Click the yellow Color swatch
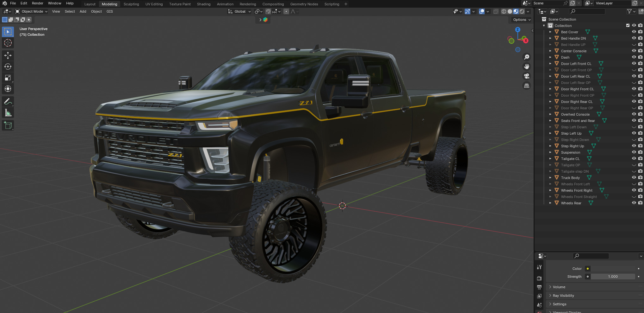The width and height of the screenshot is (644, 313). (x=587, y=269)
